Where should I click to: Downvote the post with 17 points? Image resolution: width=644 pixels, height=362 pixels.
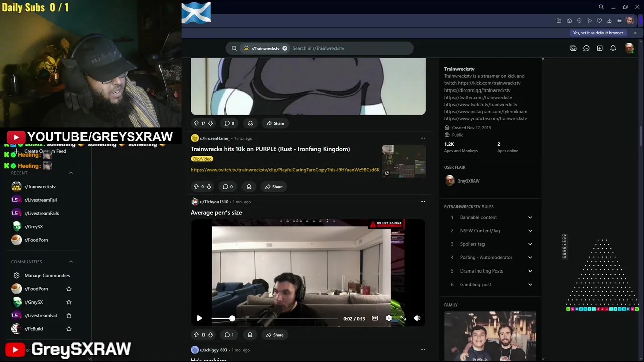(x=210, y=123)
